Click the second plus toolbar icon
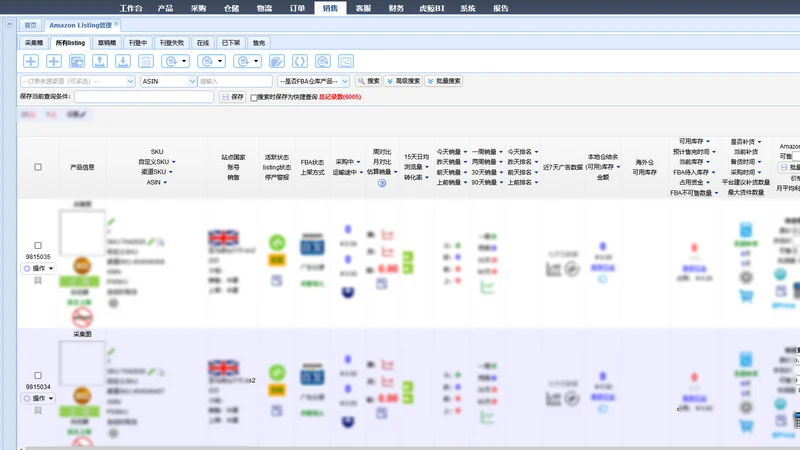Viewport: 800px width, 450px height. [x=54, y=61]
